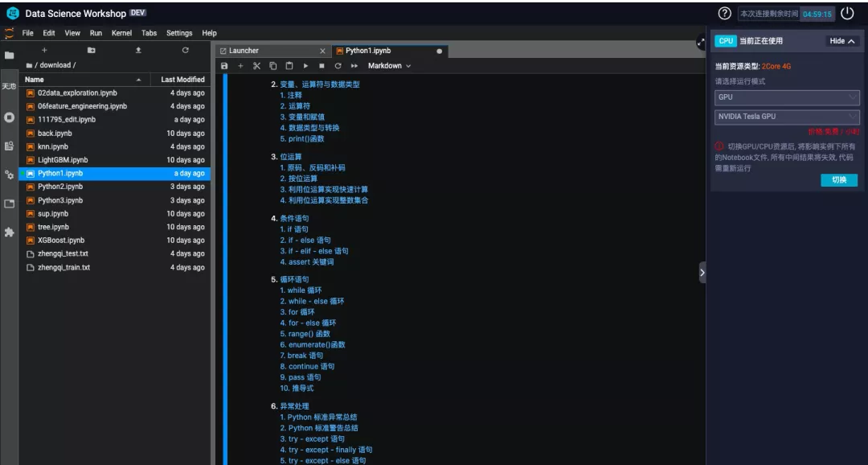Click the download folder breadcrumb path

(55, 65)
